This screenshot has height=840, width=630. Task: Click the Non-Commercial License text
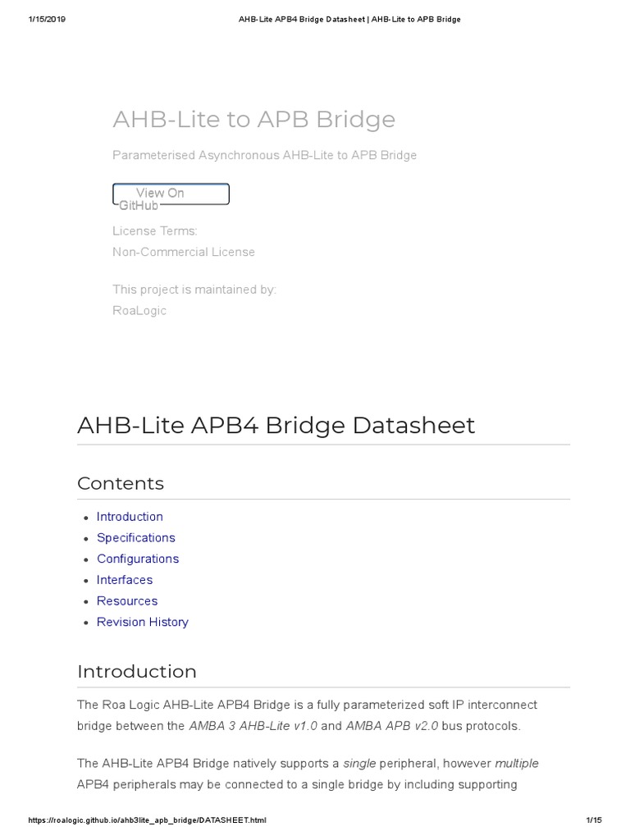(x=184, y=252)
